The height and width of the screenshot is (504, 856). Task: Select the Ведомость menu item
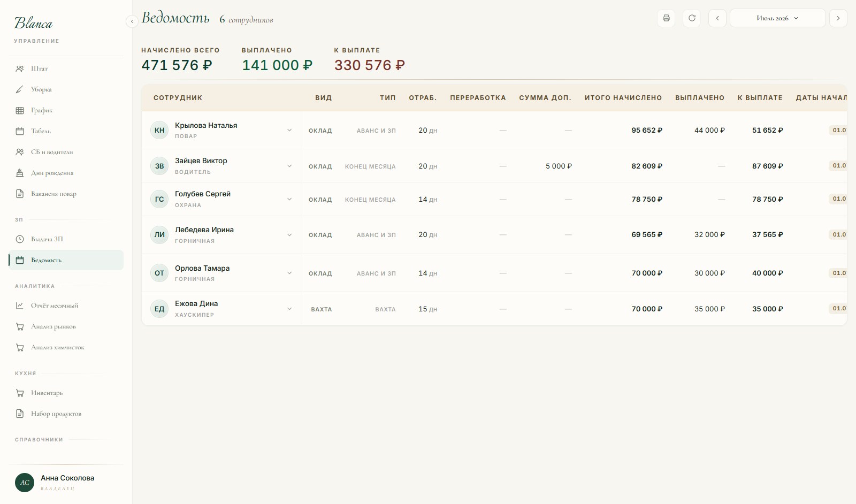coord(66,260)
